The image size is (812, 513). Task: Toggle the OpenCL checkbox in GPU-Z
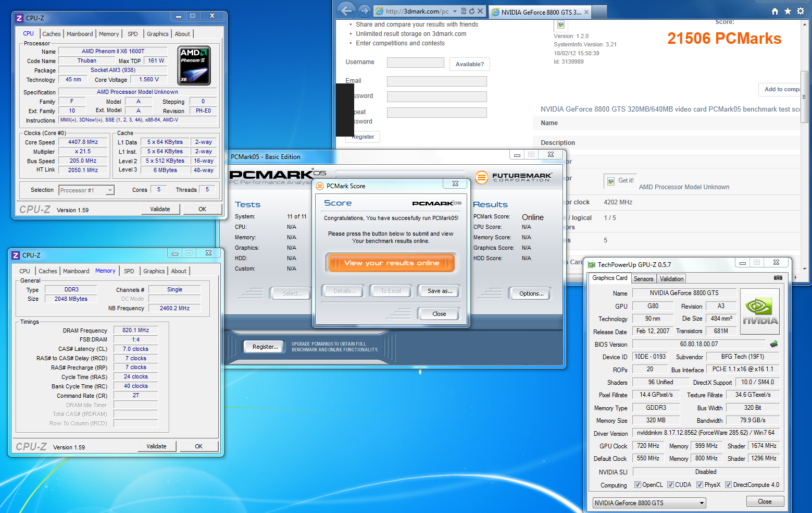[x=638, y=485]
